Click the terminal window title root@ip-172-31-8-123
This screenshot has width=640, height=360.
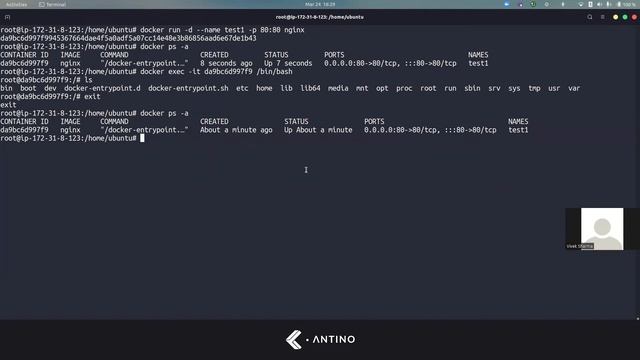(320, 17)
